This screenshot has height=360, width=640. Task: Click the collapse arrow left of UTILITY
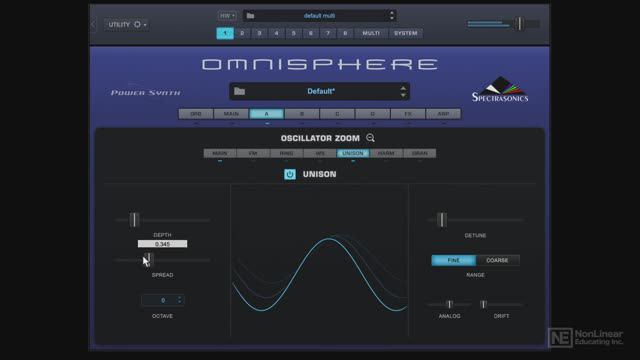pyautogui.click(x=93, y=24)
